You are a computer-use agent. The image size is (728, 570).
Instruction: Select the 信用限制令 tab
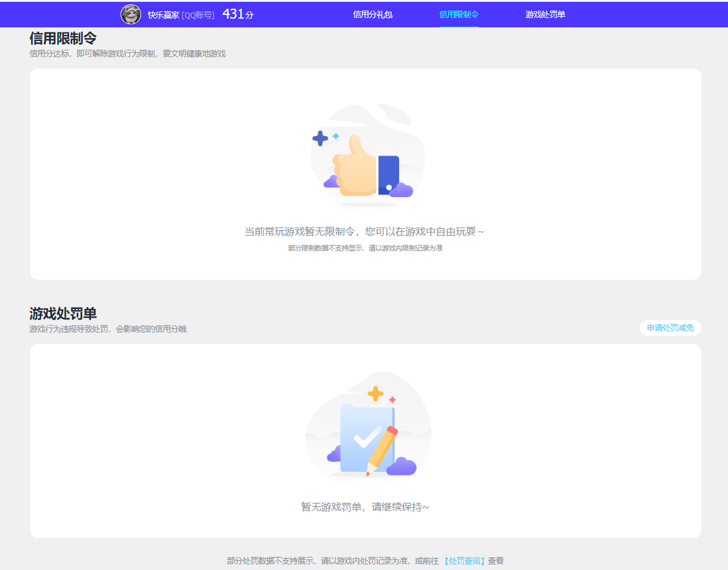459,14
